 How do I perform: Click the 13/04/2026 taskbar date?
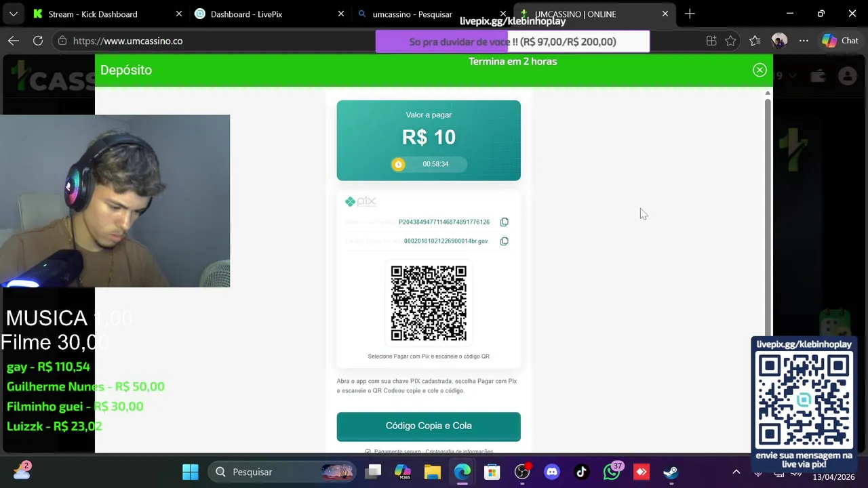point(833,477)
